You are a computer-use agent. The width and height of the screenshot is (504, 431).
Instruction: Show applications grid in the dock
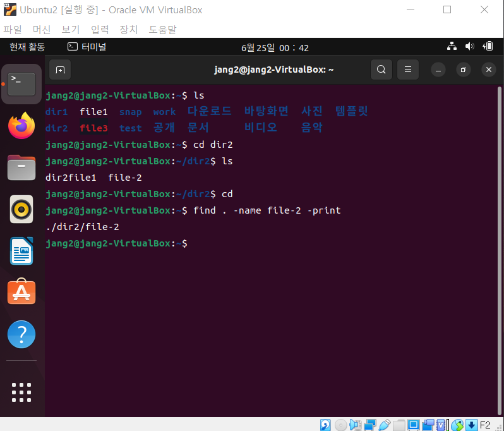click(21, 392)
